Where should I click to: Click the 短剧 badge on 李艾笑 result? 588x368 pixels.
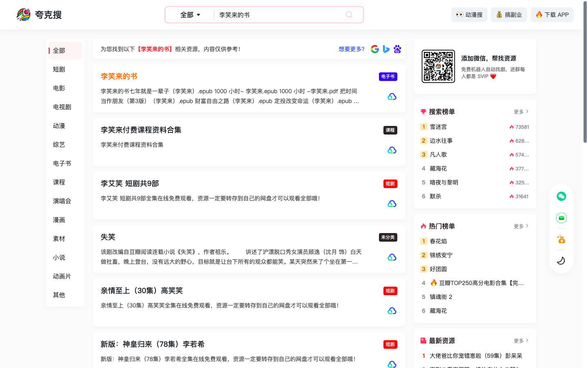pos(390,184)
